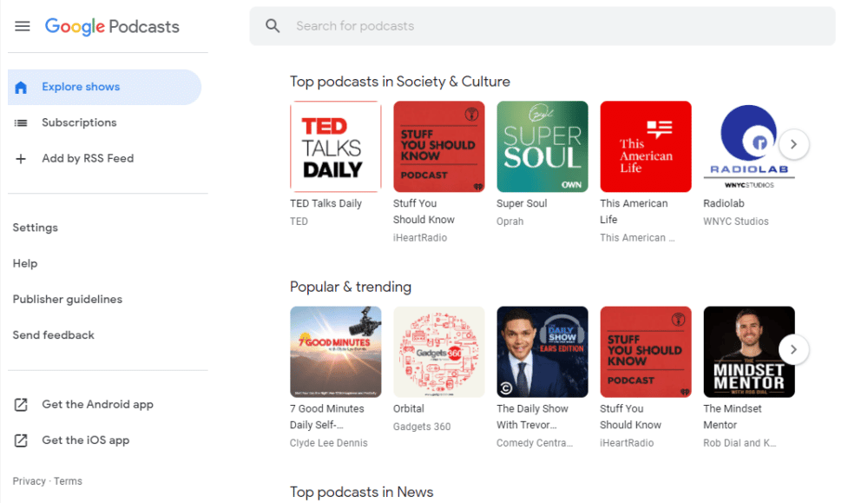
Task: Open the hamburger main menu
Action: [x=23, y=26]
